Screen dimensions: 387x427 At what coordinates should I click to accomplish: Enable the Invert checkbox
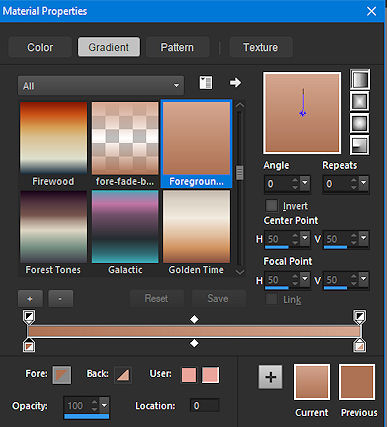point(272,206)
